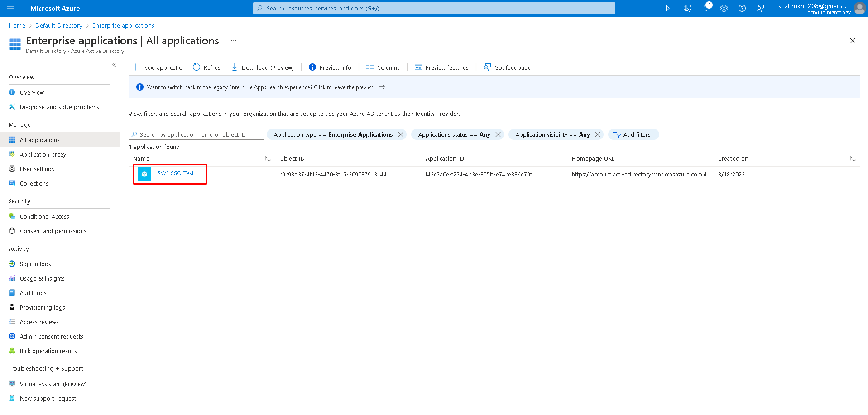Remove the Application type filter
The height and width of the screenshot is (415, 868).
click(401, 134)
